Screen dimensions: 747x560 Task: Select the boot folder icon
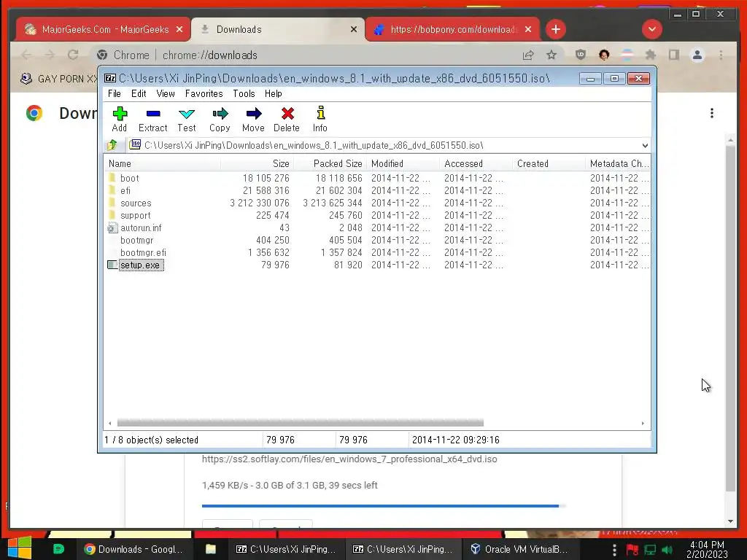pyautogui.click(x=112, y=178)
